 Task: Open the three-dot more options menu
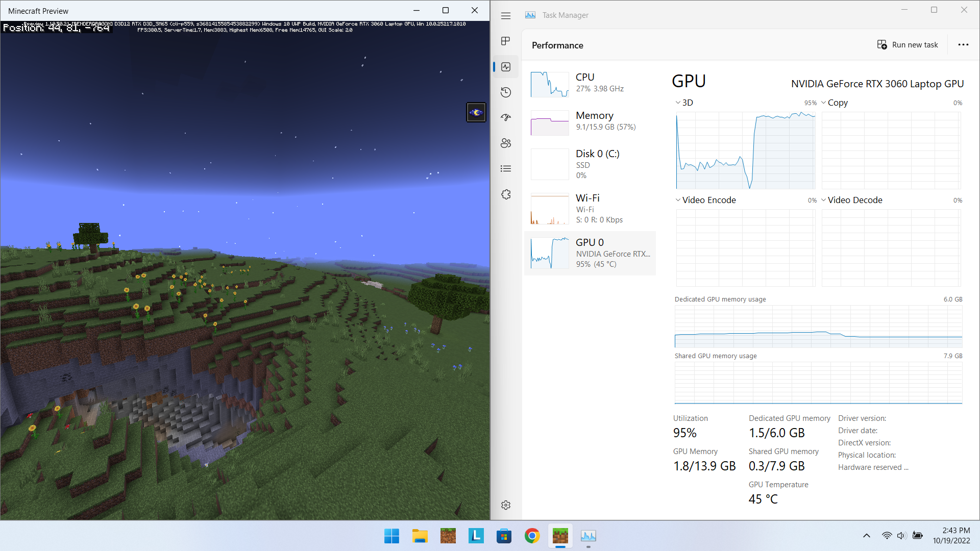coord(963,45)
